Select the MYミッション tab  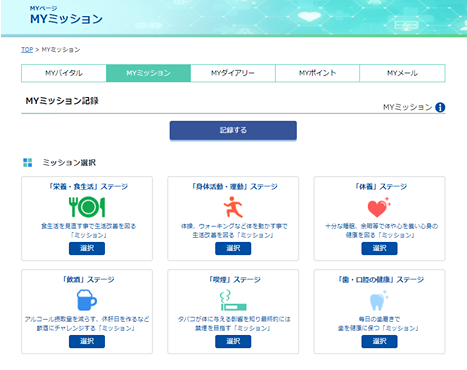pos(148,73)
